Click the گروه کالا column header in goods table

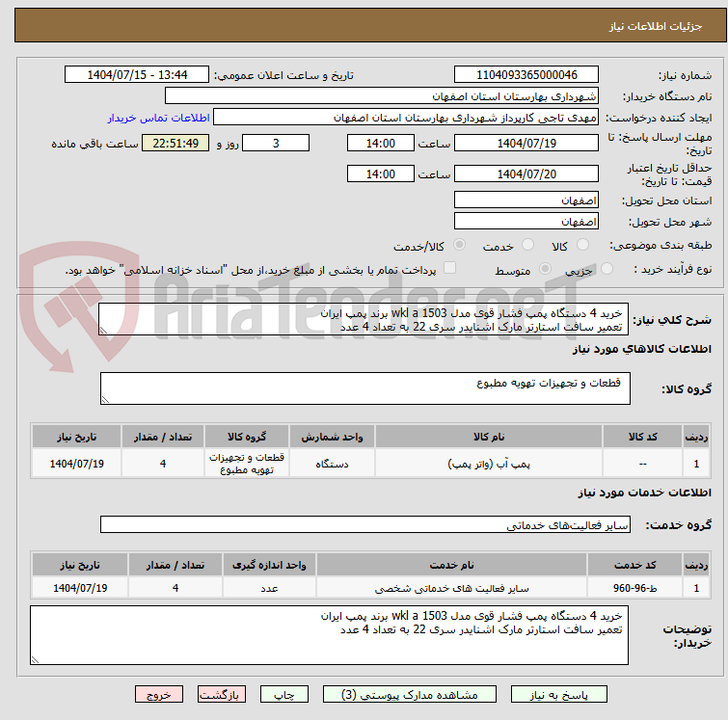point(247,437)
